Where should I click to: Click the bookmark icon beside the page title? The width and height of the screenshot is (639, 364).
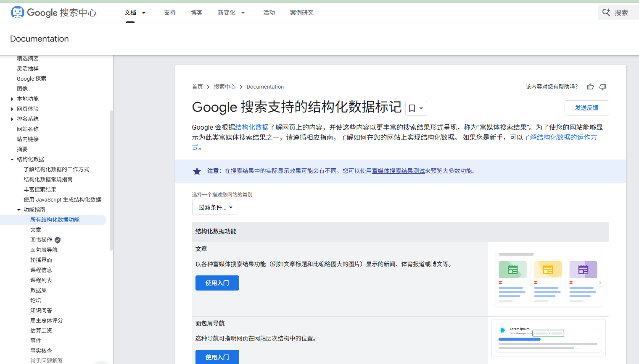[x=412, y=108]
